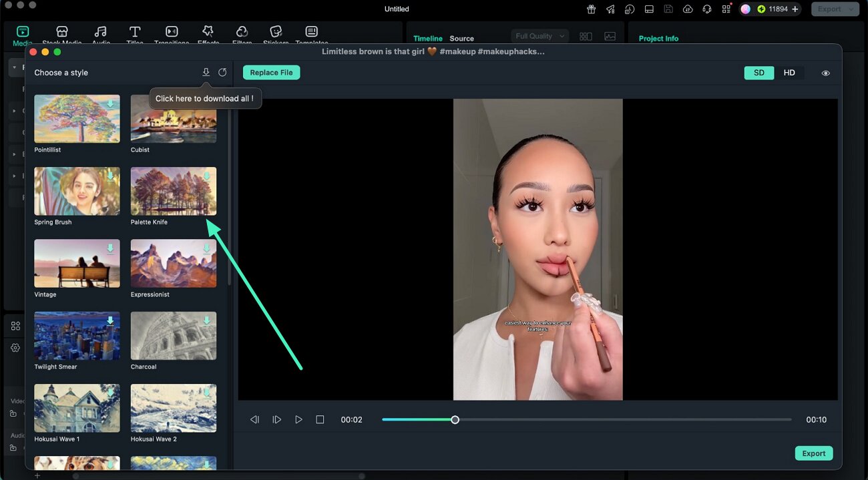868x480 pixels.
Task: Switch to the Source tab
Action: (461, 39)
